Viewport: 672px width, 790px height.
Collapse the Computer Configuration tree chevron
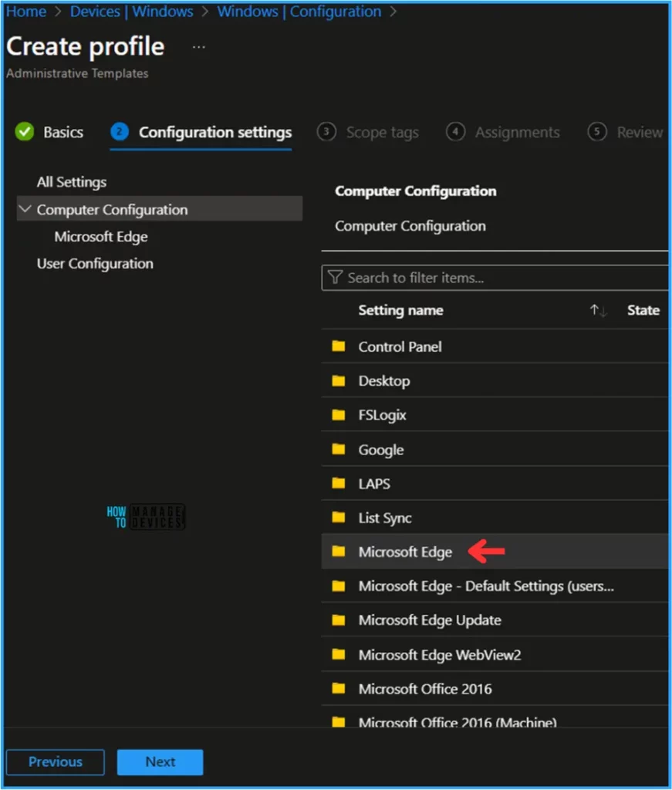(25, 208)
